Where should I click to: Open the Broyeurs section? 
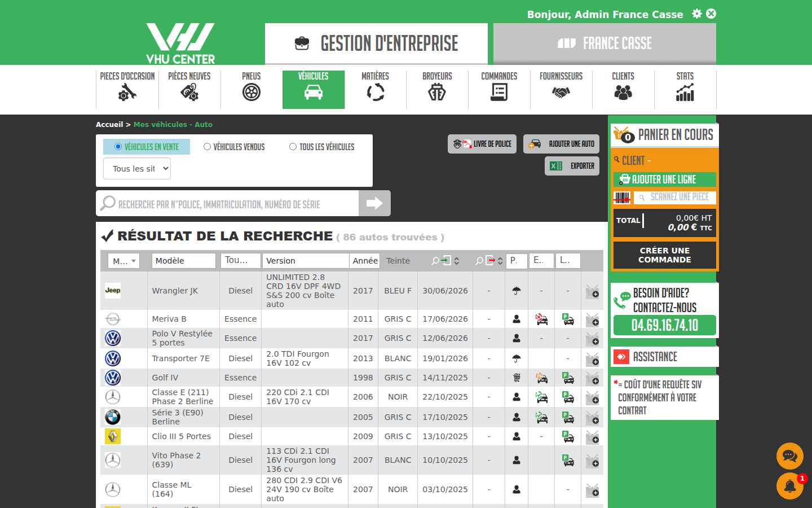coord(438,89)
